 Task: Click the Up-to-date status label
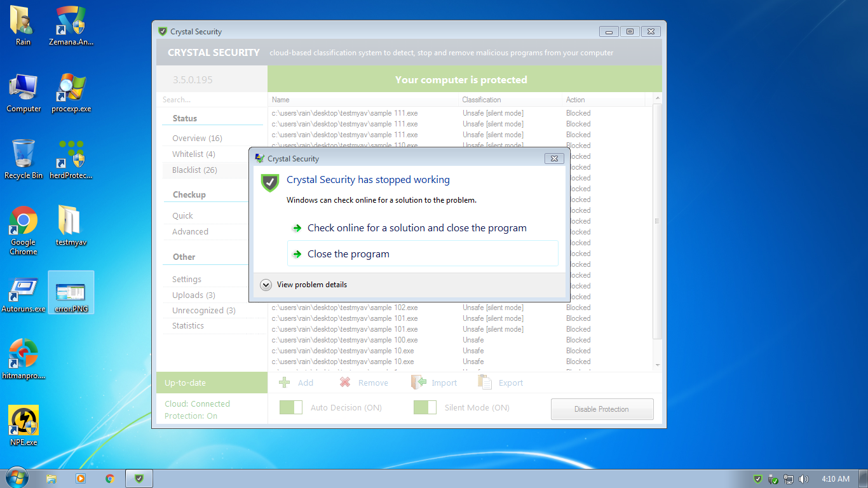coord(185,383)
